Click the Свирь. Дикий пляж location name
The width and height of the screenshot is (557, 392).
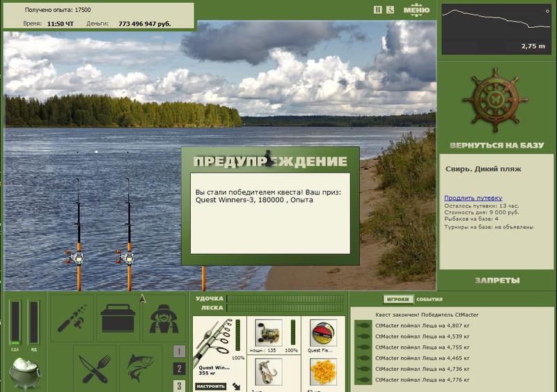[x=483, y=168]
